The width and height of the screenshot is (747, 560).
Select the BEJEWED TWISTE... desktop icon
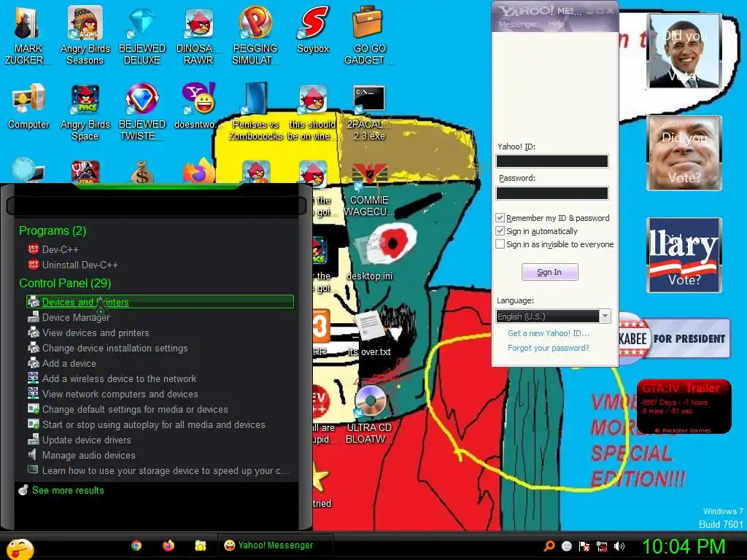click(142, 112)
